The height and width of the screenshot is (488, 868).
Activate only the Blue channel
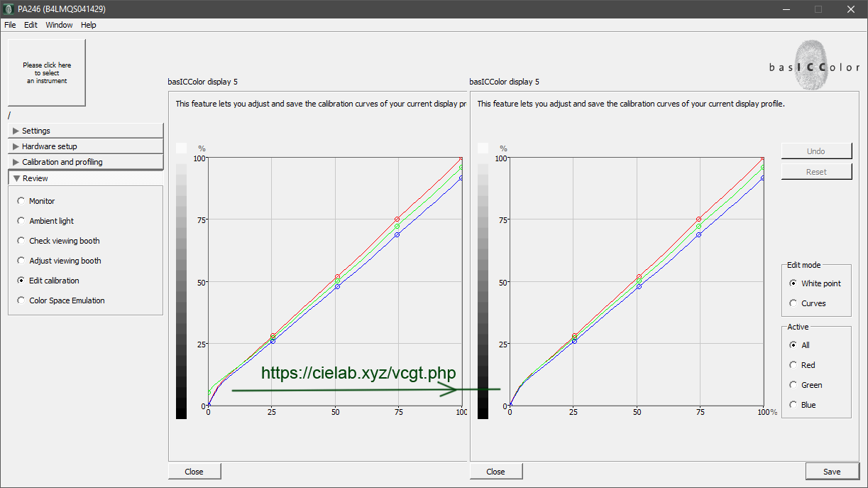pos(793,405)
